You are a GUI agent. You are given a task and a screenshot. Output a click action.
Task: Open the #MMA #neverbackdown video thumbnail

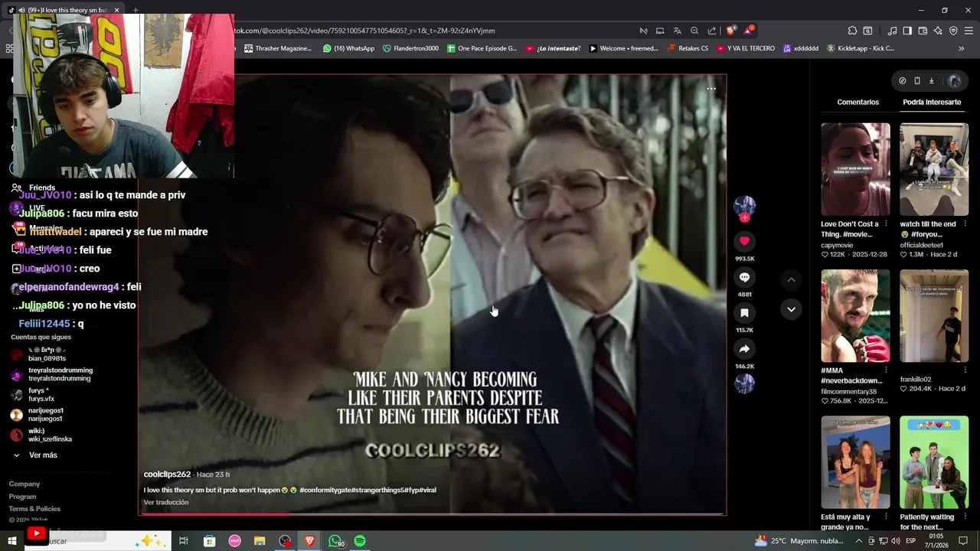tap(855, 315)
